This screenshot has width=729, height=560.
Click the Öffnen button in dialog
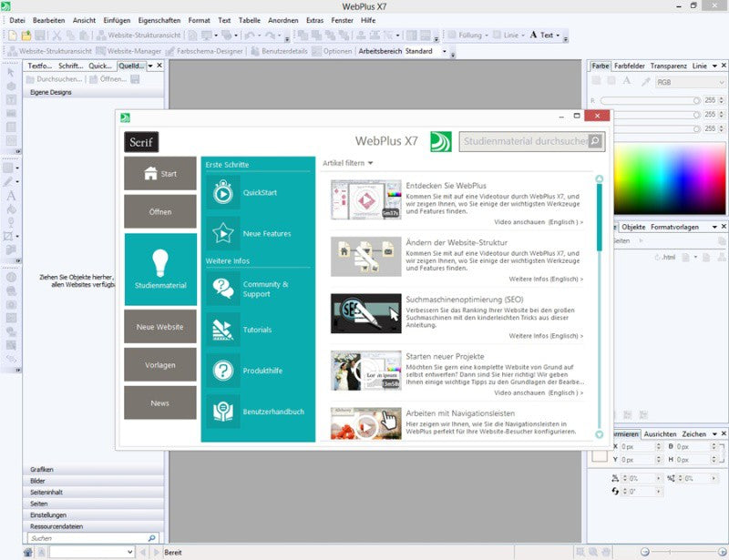tap(160, 211)
